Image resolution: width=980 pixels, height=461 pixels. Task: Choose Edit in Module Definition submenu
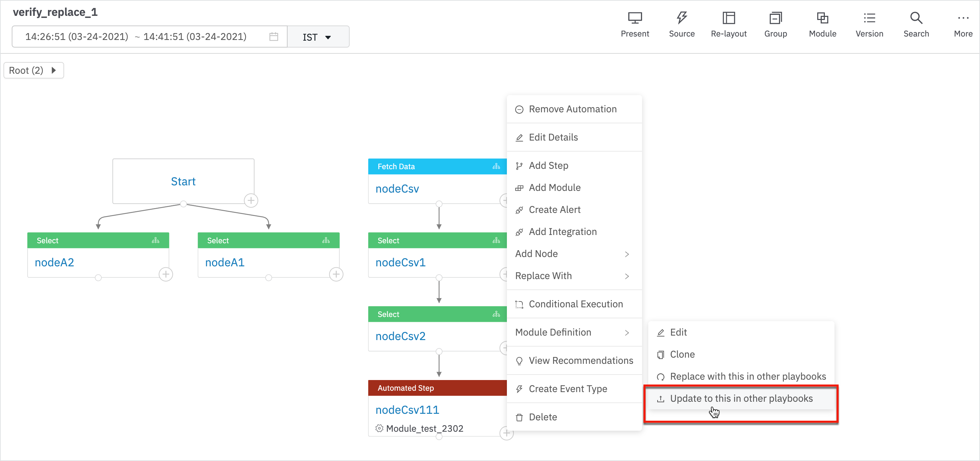point(741,332)
